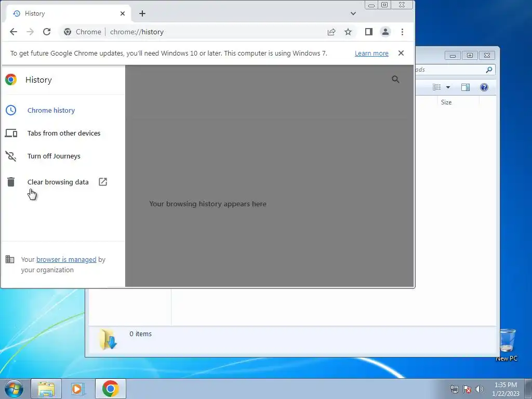Viewport: 532px width, 399px height.
Task: Click the Show desktop strip
Action: (528, 389)
